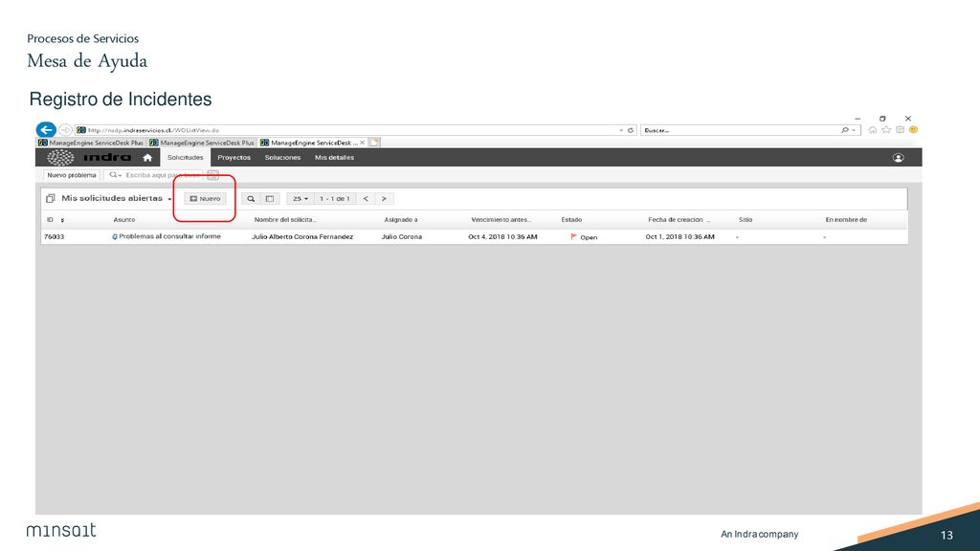Open the 25 per page dropdown
Image resolution: width=980 pixels, height=551 pixels.
pyautogui.click(x=301, y=199)
